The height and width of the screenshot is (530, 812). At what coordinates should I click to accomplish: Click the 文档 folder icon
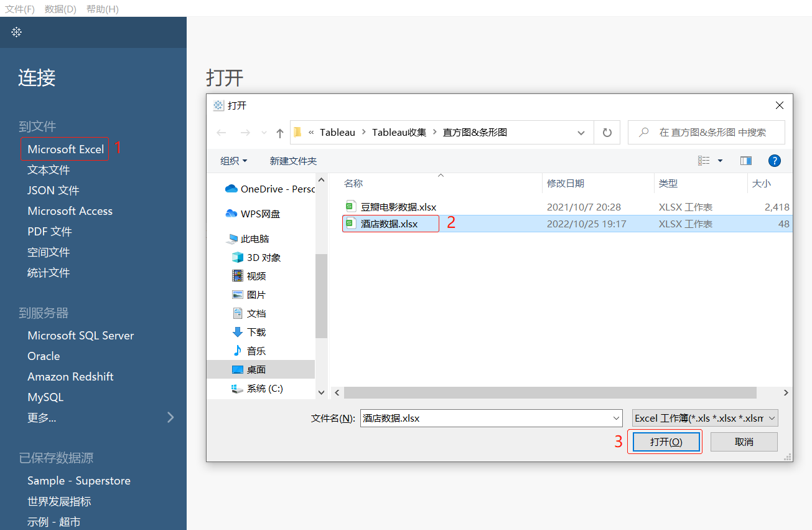[238, 313]
